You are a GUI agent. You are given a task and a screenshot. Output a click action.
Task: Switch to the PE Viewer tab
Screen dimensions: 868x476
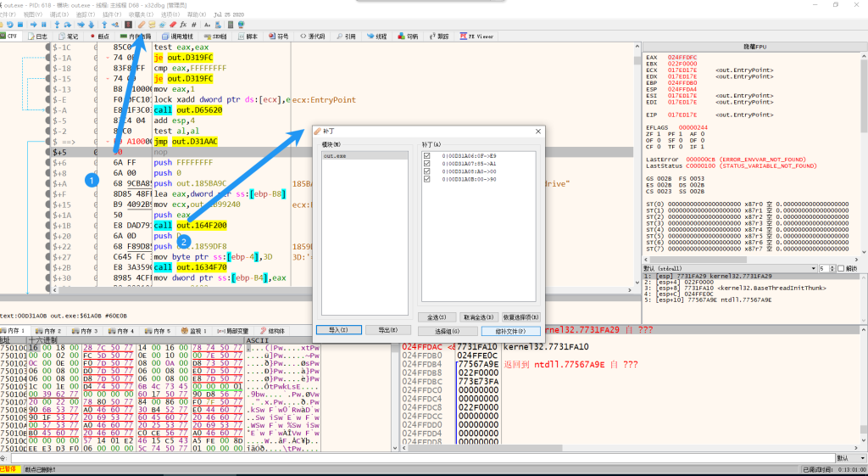pyautogui.click(x=476, y=36)
